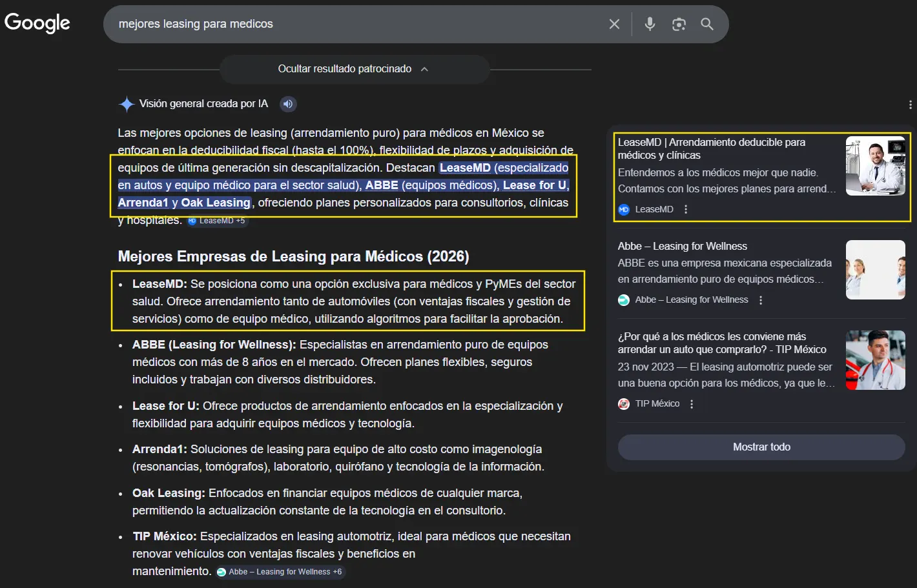The image size is (917, 588).
Task: Start voice search with the microphone icon
Action: click(650, 24)
